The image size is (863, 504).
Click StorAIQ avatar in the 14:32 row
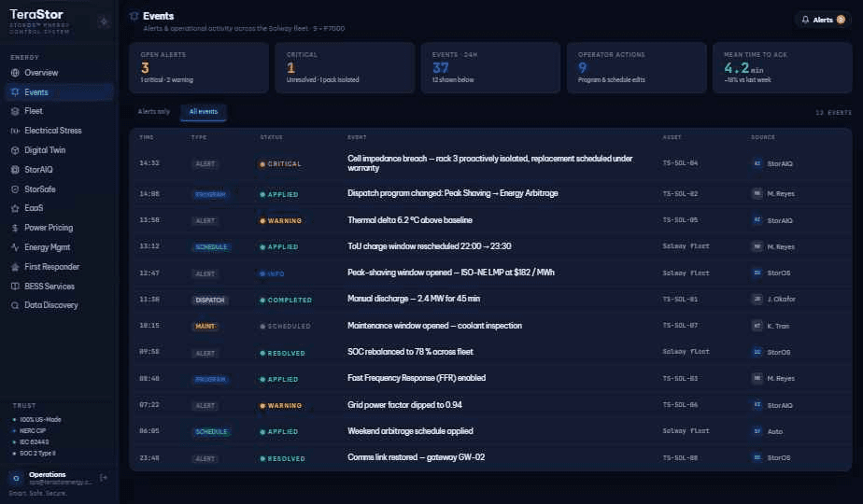click(757, 163)
